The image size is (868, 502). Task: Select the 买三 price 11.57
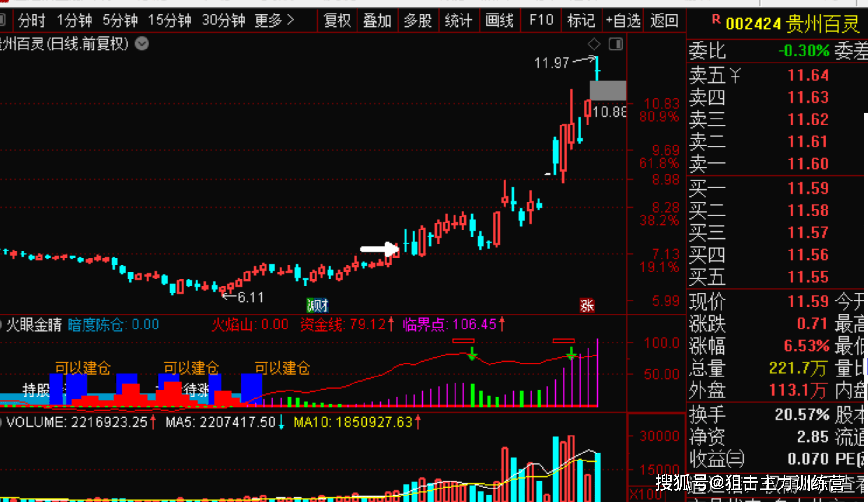click(808, 232)
